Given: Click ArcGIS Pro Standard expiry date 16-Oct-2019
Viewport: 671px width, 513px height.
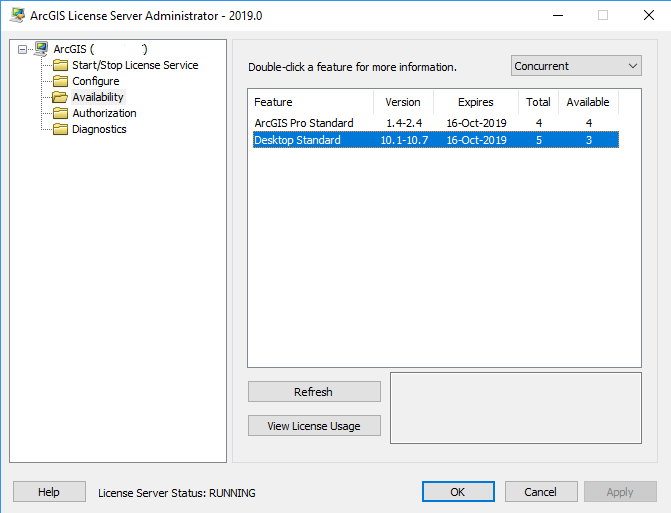Looking at the screenshot, I should click(476, 123).
